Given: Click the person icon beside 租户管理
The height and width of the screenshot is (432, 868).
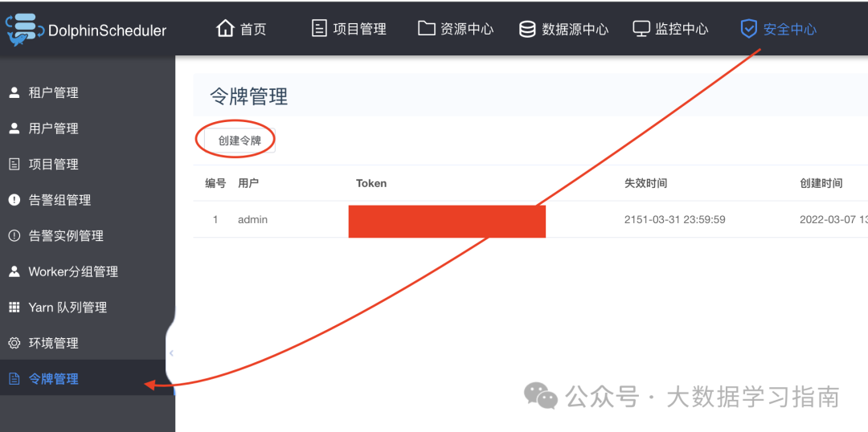Looking at the screenshot, I should click(14, 92).
